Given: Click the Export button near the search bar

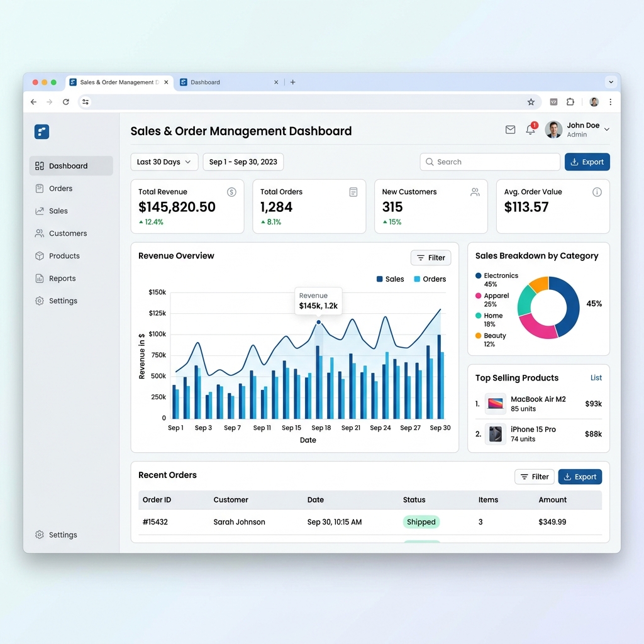Looking at the screenshot, I should pyautogui.click(x=587, y=162).
